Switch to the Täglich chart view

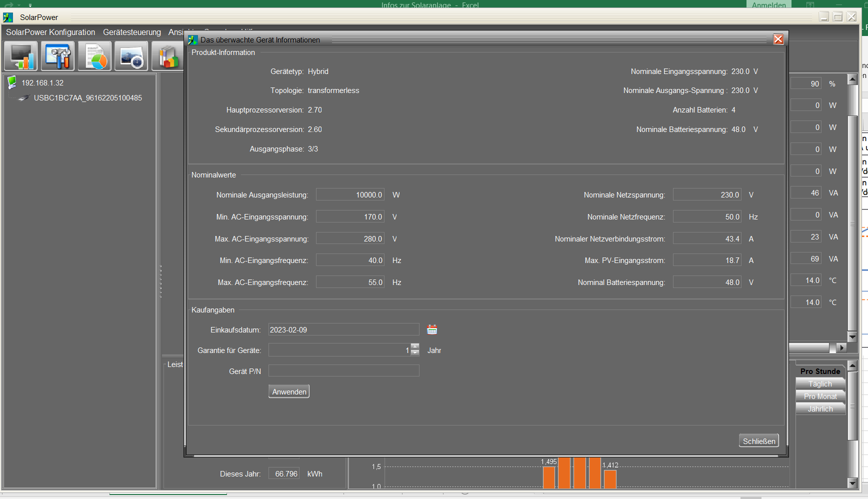pyautogui.click(x=820, y=384)
